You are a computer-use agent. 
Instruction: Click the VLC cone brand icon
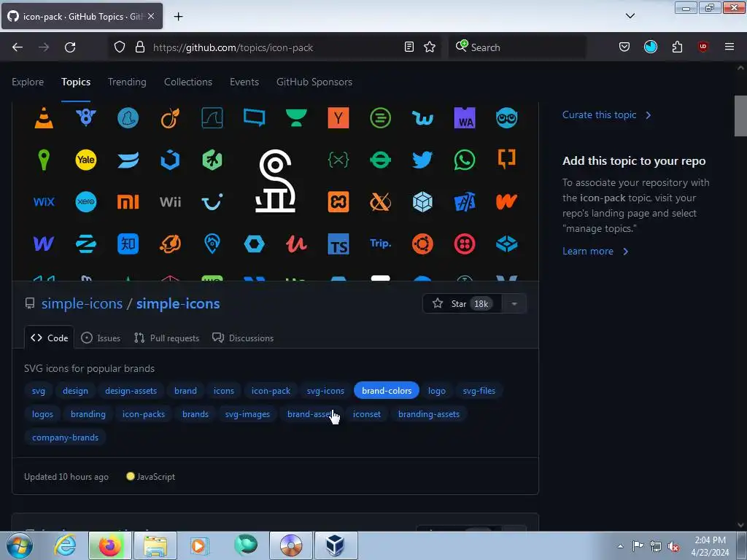tap(44, 117)
